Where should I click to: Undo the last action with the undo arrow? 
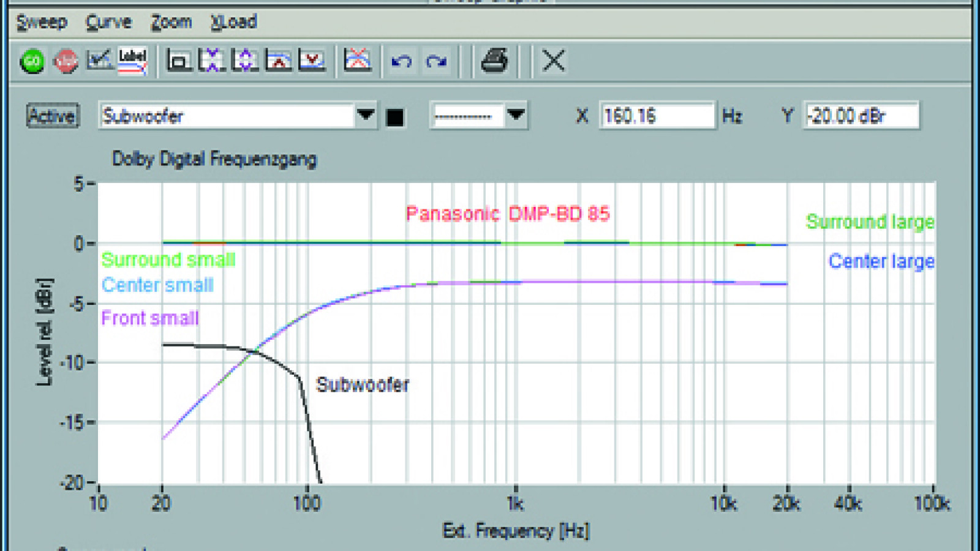(x=402, y=61)
